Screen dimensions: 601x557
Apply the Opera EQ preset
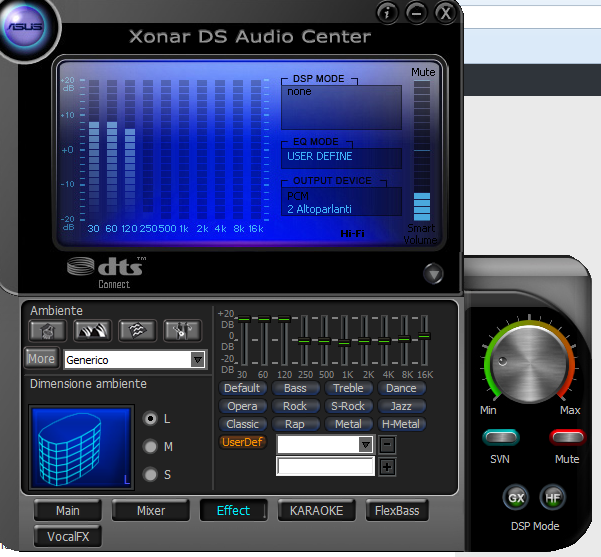click(x=242, y=406)
